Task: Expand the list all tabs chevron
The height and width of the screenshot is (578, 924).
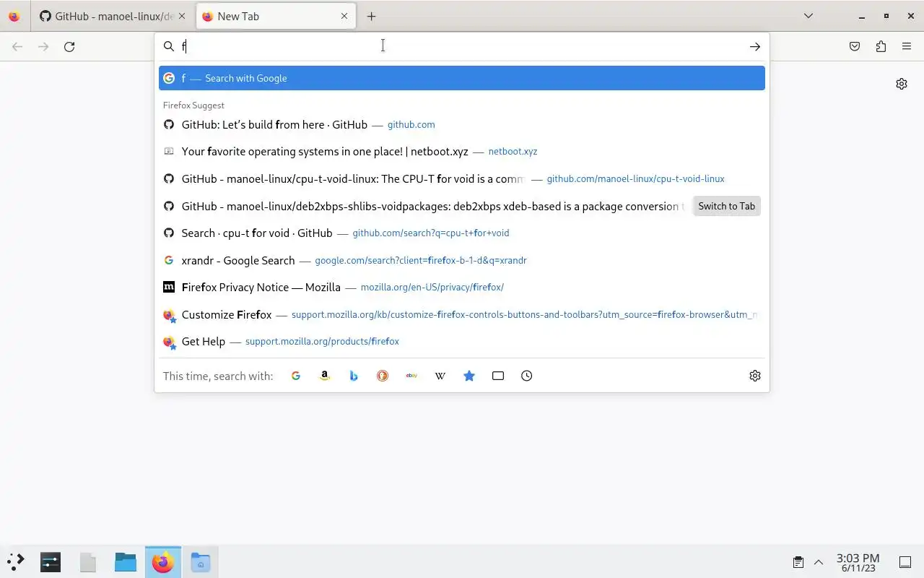Action: pos(808,16)
